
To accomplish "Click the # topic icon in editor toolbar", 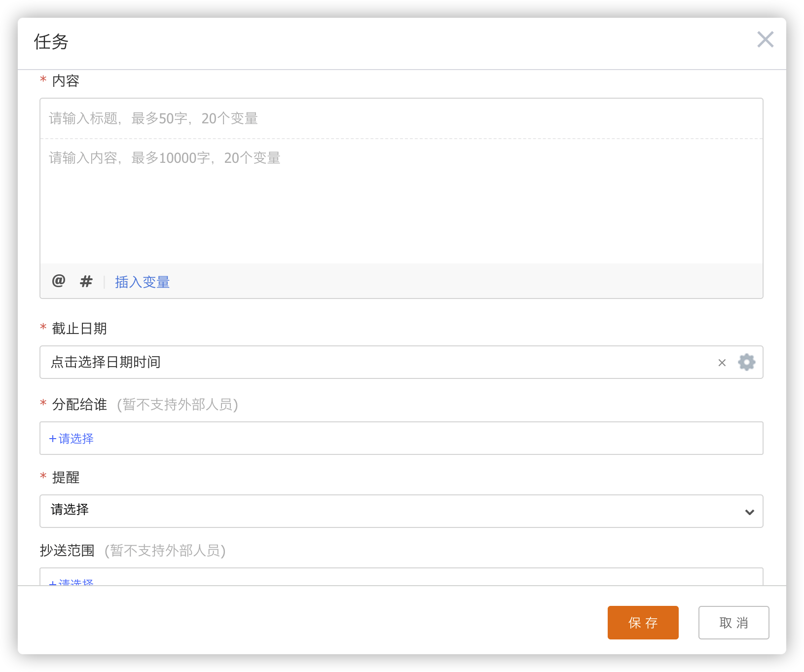I will [x=86, y=281].
